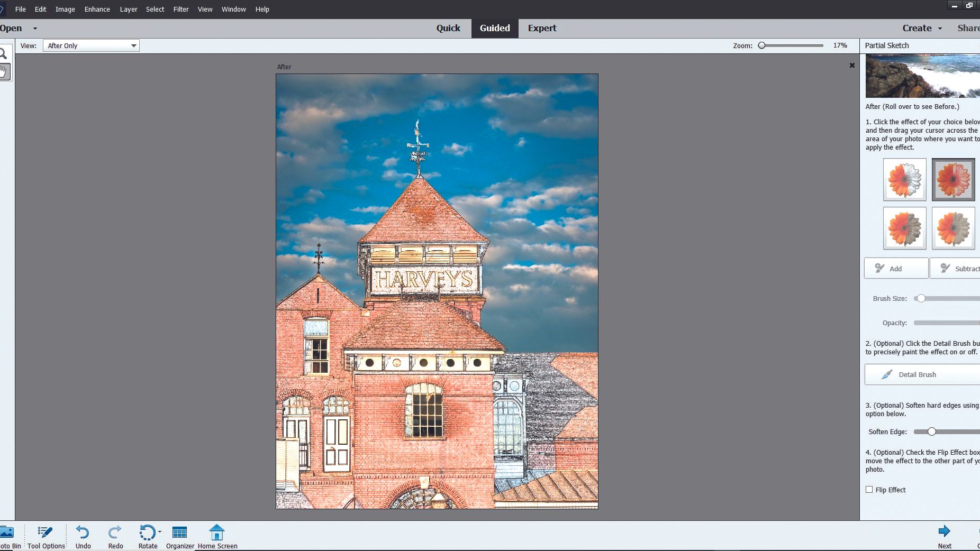Screen dimensions: 980x551
Task: Switch to the Expert tab
Action: (542, 29)
